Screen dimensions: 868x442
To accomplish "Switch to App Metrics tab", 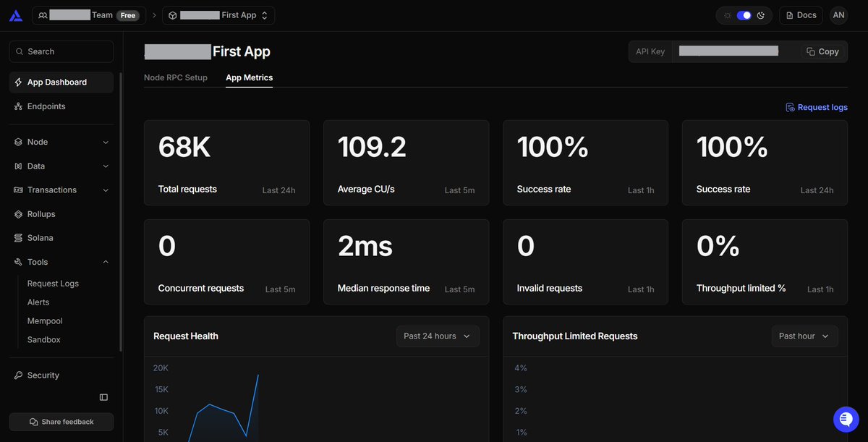I will coord(249,77).
